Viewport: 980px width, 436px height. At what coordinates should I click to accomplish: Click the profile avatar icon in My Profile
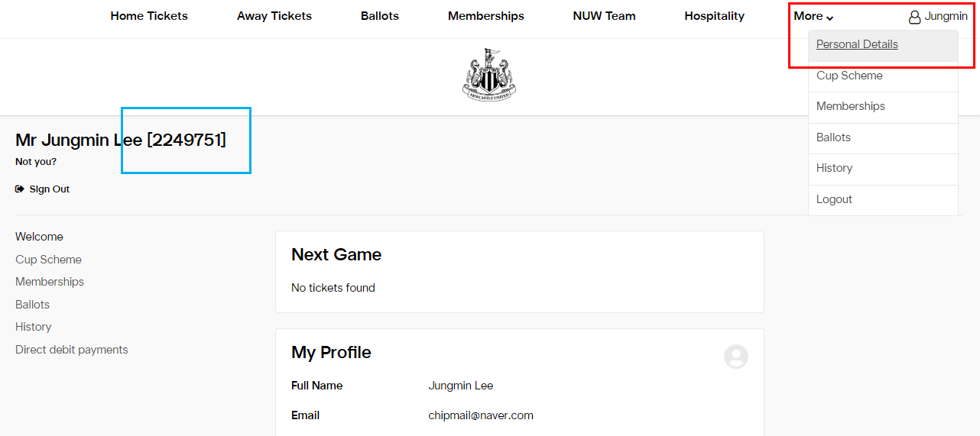click(x=736, y=357)
